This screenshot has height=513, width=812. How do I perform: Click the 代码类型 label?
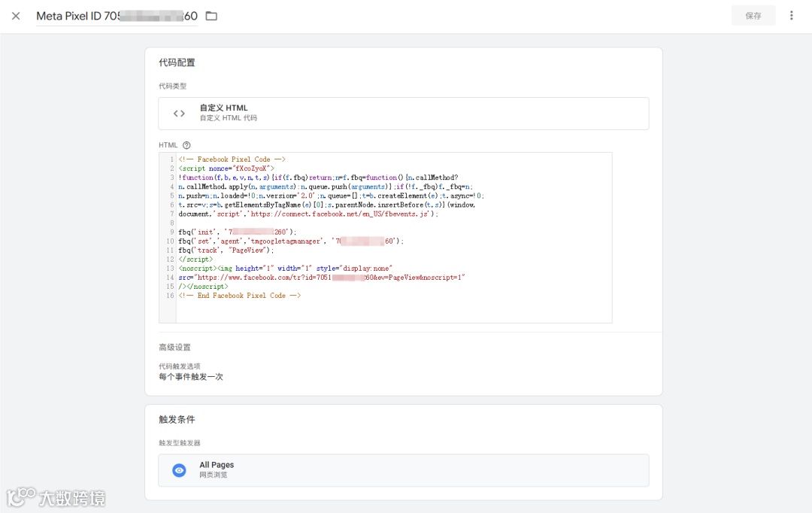[172, 86]
